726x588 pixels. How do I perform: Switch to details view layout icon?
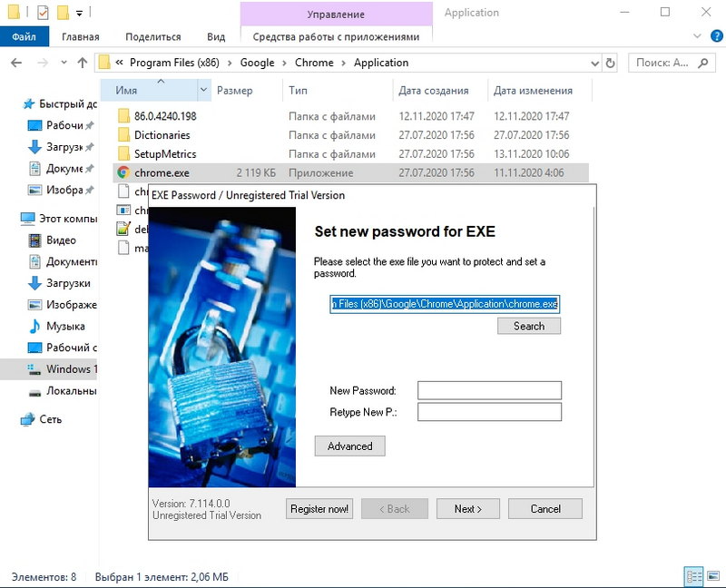click(x=693, y=576)
